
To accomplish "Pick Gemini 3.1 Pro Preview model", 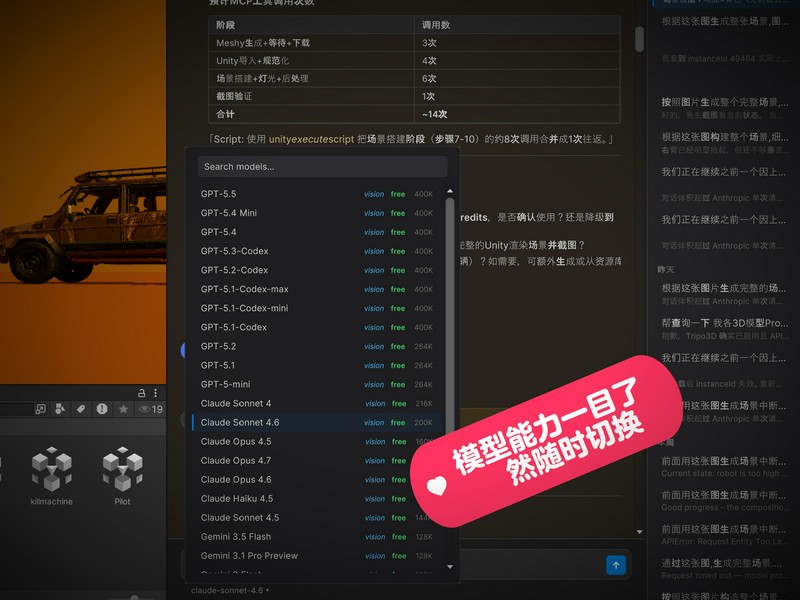I will pyautogui.click(x=316, y=556).
